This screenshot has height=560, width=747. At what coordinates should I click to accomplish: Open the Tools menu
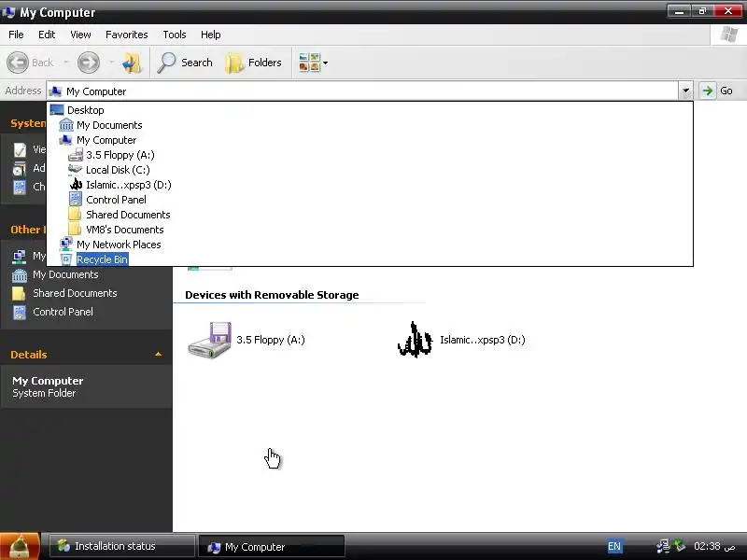(x=175, y=35)
